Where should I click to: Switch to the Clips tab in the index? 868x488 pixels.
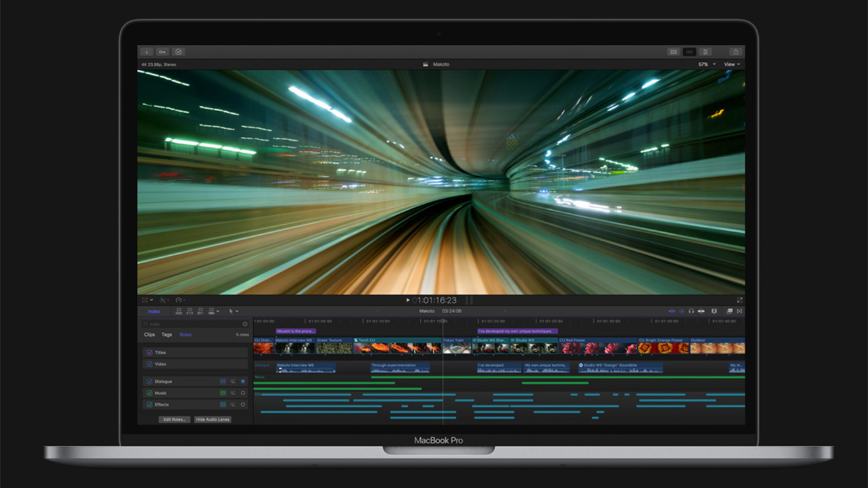pos(149,334)
